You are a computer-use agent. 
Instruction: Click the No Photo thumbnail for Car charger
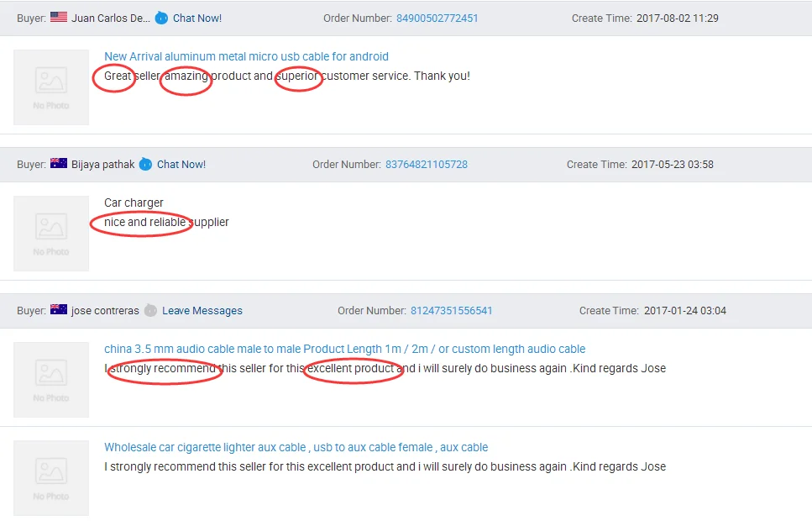[x=51, y=234]
